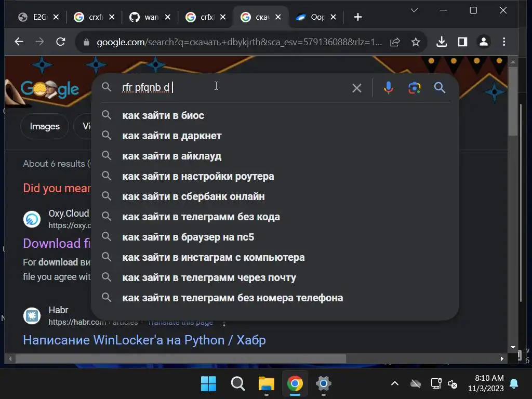Click the Google doodle logo
Image resolution: width=532 pixels, height=399 pixels.
coord(50,89)
